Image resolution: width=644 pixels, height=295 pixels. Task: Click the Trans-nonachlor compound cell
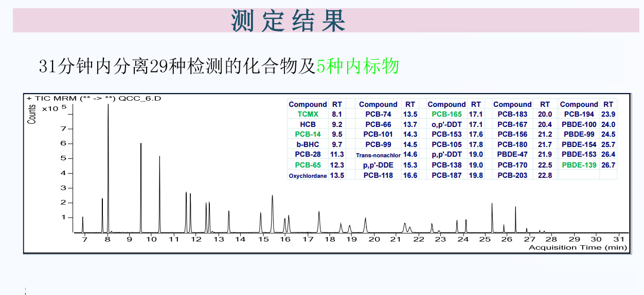(x=378, y=155)
